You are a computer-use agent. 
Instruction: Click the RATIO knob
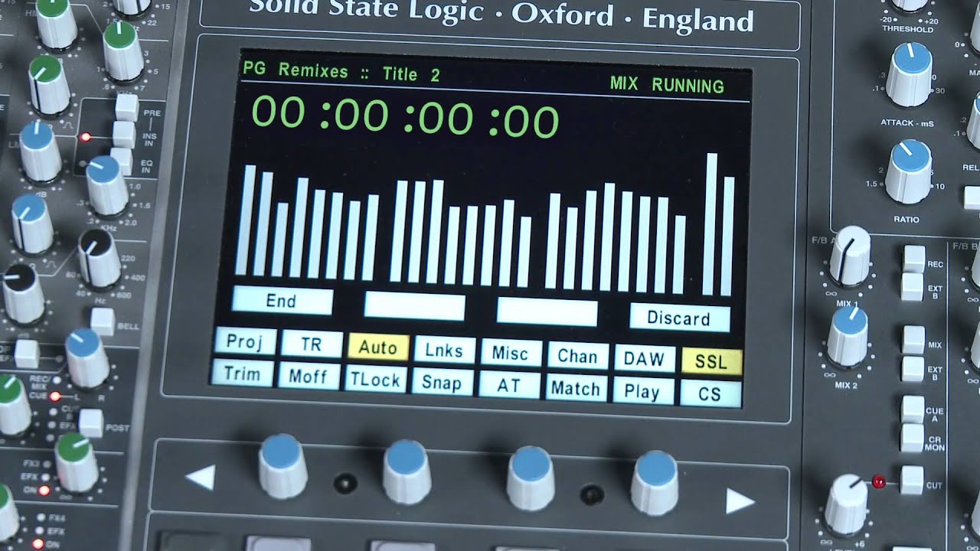[908, 171]
